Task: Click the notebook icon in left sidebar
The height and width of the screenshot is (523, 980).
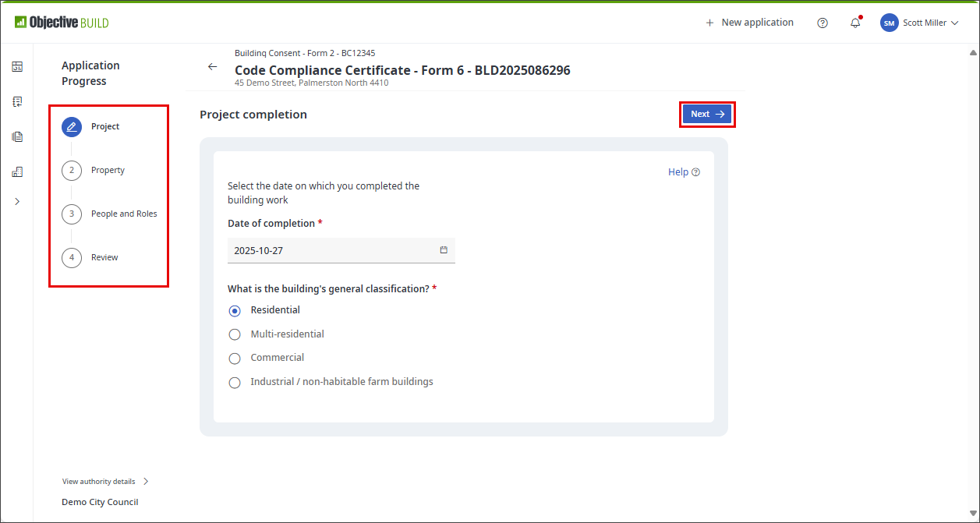Action: point(17,101)
